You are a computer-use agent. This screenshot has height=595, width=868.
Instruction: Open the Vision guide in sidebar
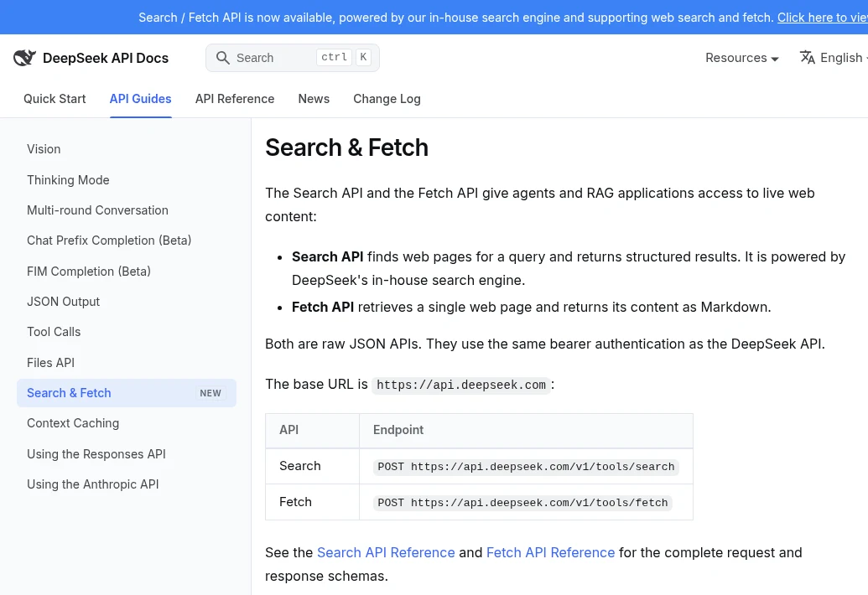(126, 149)
